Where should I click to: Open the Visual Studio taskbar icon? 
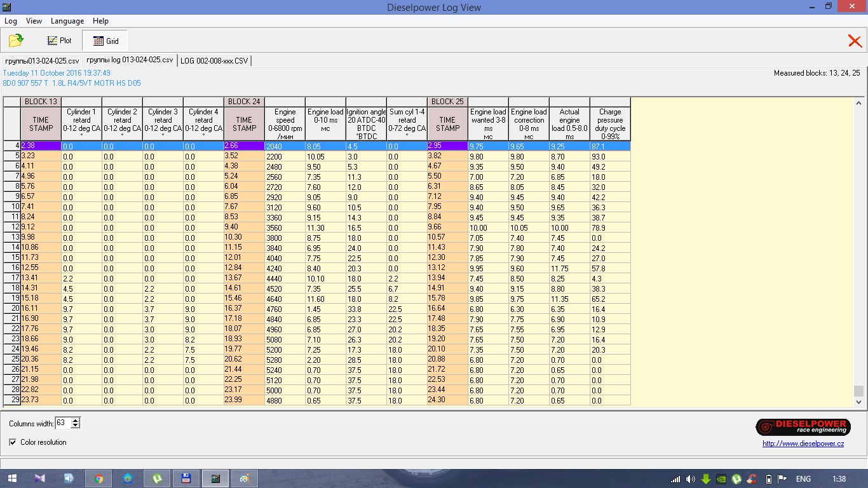(x=41, y=478)
